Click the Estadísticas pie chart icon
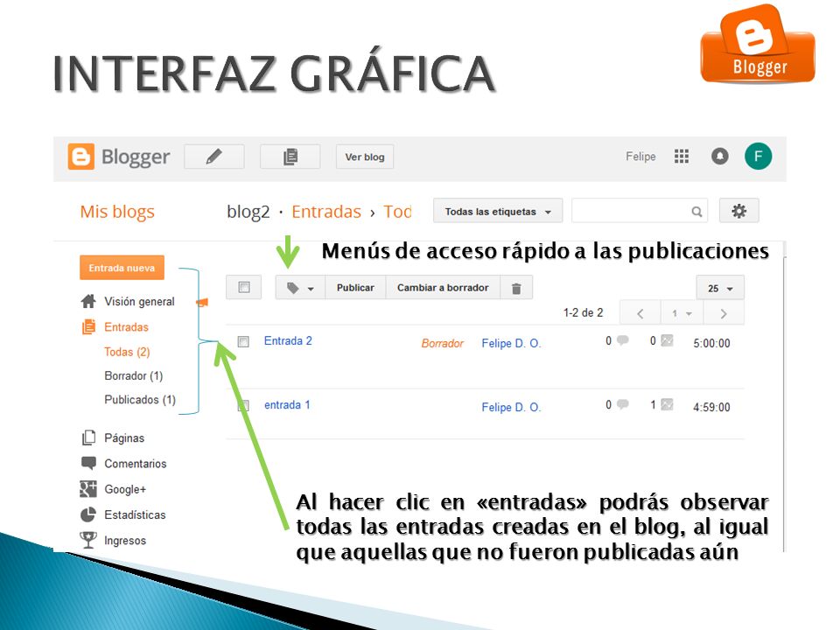 [x=88, y=514]
